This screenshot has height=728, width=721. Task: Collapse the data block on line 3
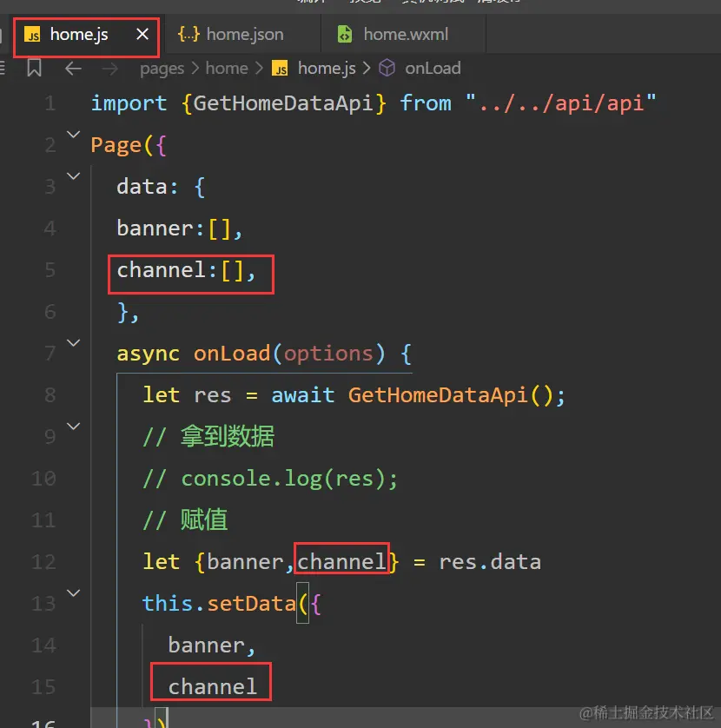coord(73,176)
